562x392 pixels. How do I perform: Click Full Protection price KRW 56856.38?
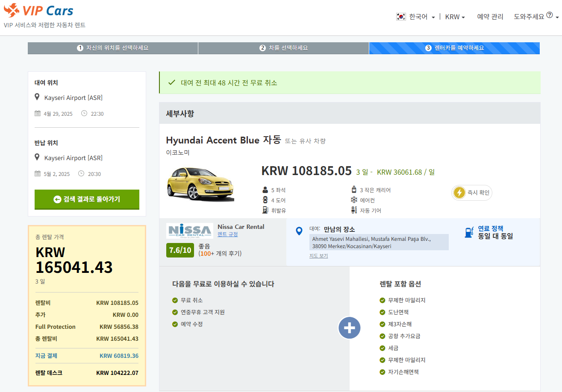(x=119, y=327)
